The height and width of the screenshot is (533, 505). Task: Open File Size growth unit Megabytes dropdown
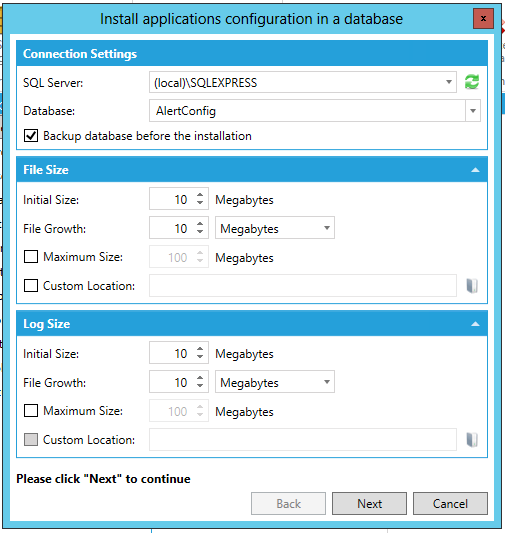point(275,228)
